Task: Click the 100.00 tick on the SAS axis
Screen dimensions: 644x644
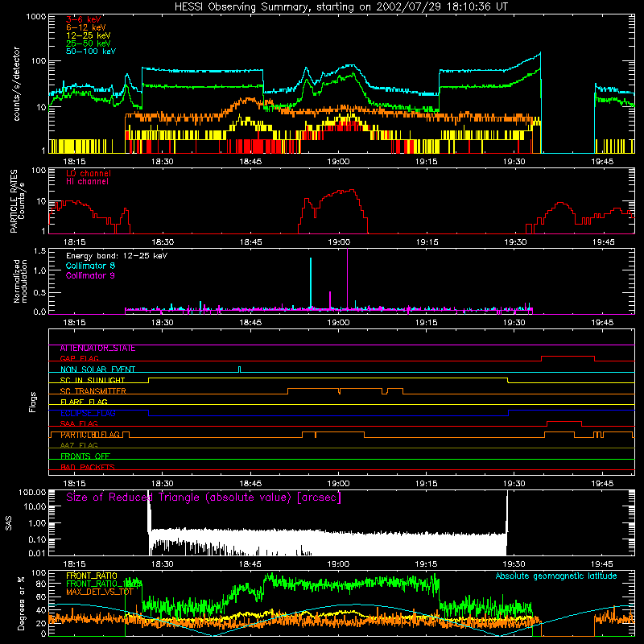Action: pos(32,492)
